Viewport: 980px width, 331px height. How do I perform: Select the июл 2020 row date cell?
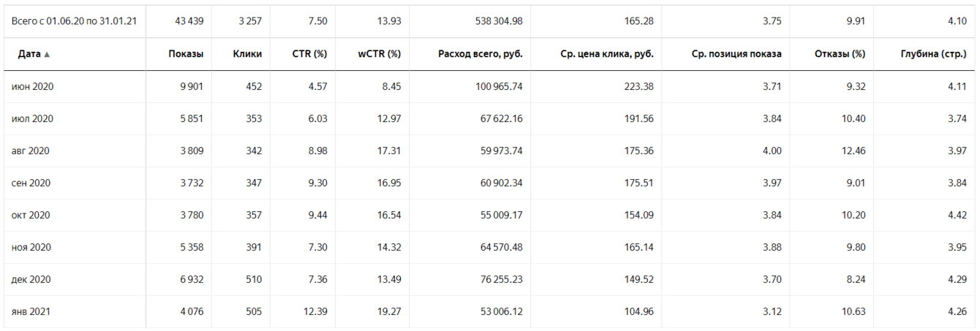[33, 119]
